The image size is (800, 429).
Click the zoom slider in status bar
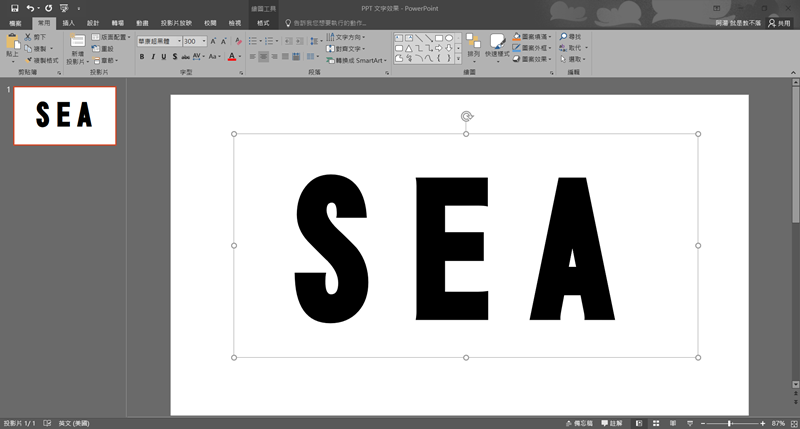tap(729, 423)
